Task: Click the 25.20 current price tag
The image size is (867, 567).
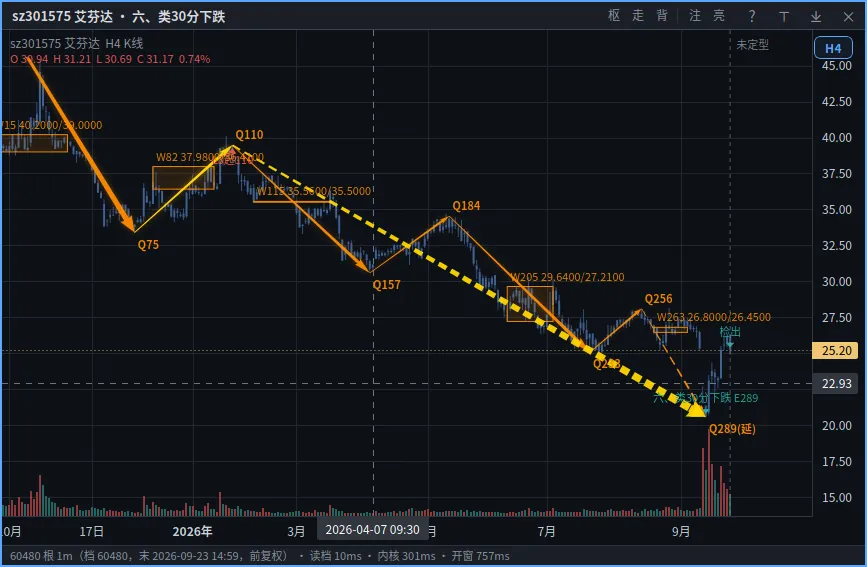Action: tap(835, 351)
